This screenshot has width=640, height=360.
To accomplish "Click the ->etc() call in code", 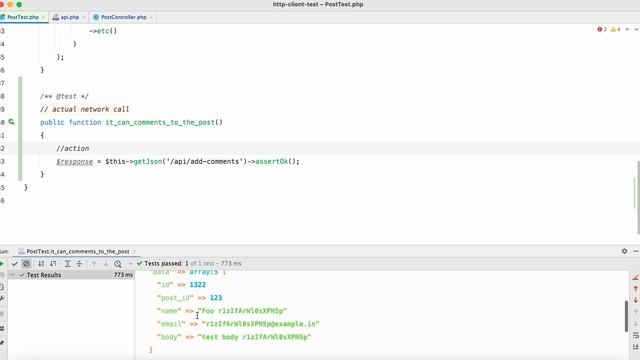I will (103, 31).
